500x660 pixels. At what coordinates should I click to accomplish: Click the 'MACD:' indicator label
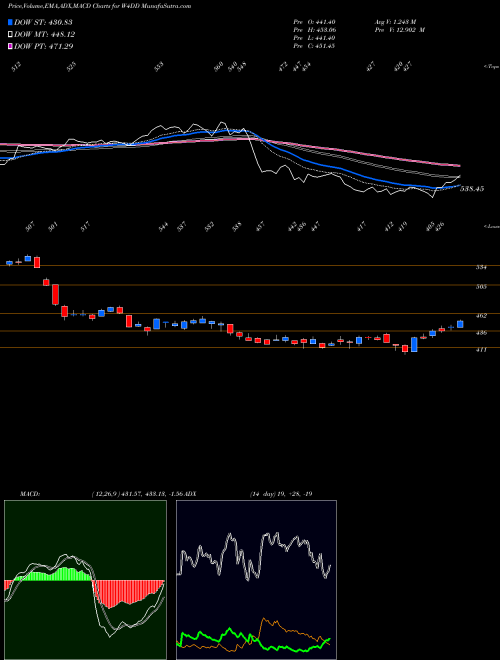coord(30,494)
